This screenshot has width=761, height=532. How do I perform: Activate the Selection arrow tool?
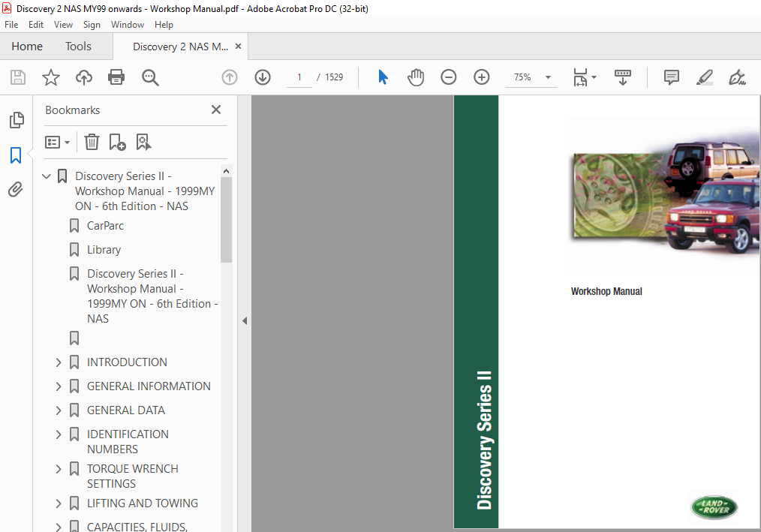(x=383, y=77)
